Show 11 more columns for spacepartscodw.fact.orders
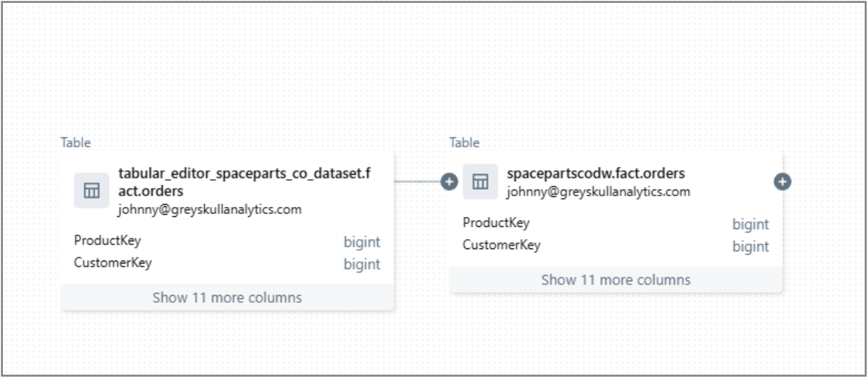 (x=616, y=280)
